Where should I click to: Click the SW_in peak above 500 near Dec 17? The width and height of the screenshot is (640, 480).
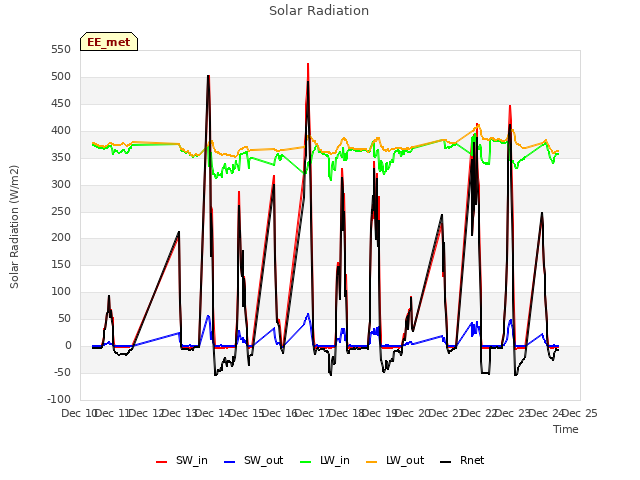308,64
